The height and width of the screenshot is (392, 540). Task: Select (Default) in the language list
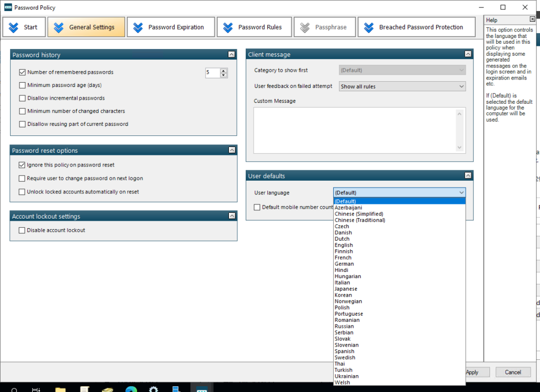(x=400, y=201)
